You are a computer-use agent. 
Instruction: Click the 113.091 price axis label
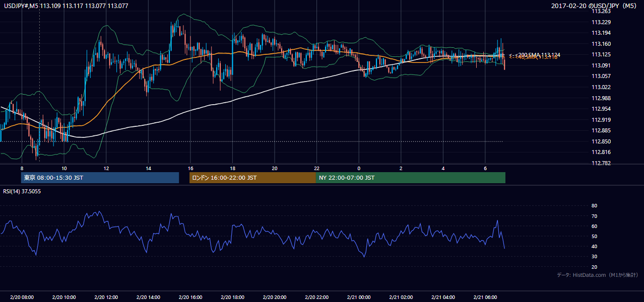point(601,65)
